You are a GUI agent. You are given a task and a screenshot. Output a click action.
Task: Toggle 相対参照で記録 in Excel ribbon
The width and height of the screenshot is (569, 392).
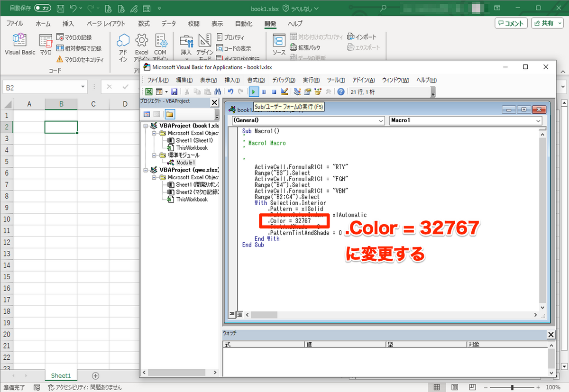(x=79, y=48)
